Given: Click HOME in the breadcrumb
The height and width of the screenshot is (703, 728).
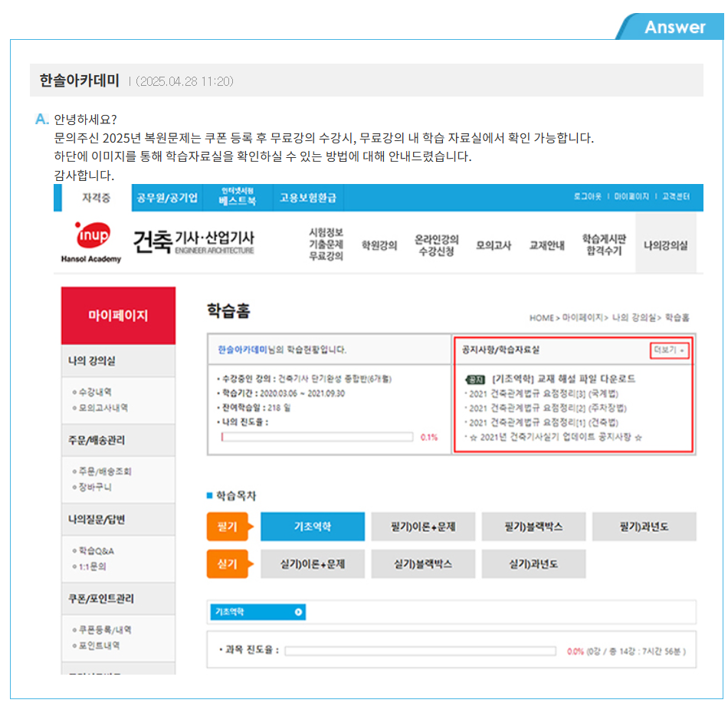Looking at the screenshot, I should 541,318.
